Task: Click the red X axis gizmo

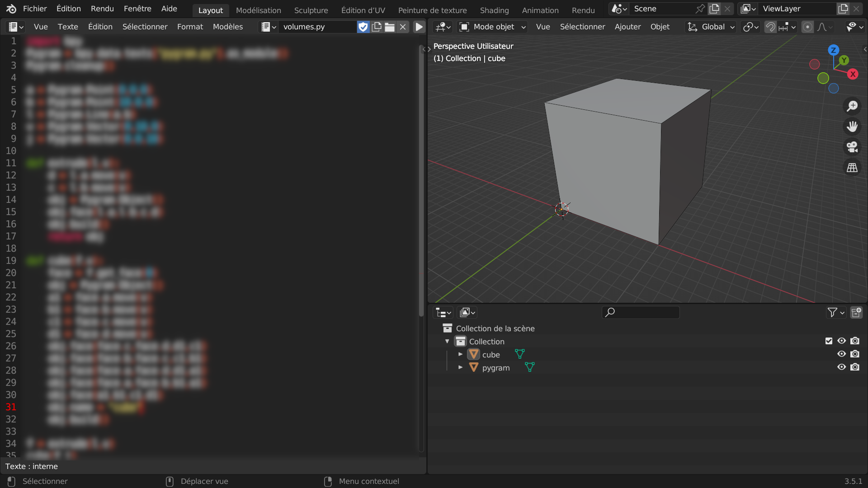Action: [x=853, y=74]
